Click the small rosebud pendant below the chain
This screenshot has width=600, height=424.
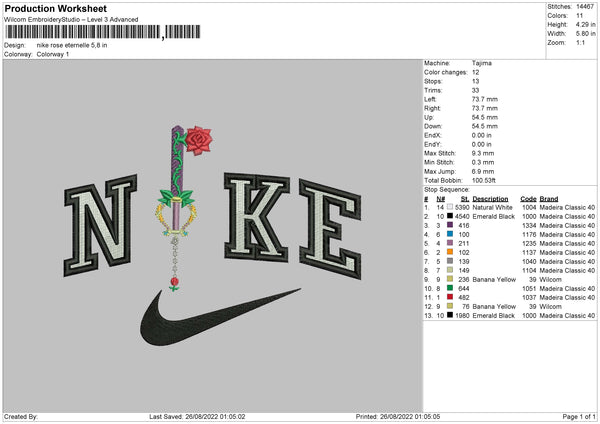(x=174, y=284)
